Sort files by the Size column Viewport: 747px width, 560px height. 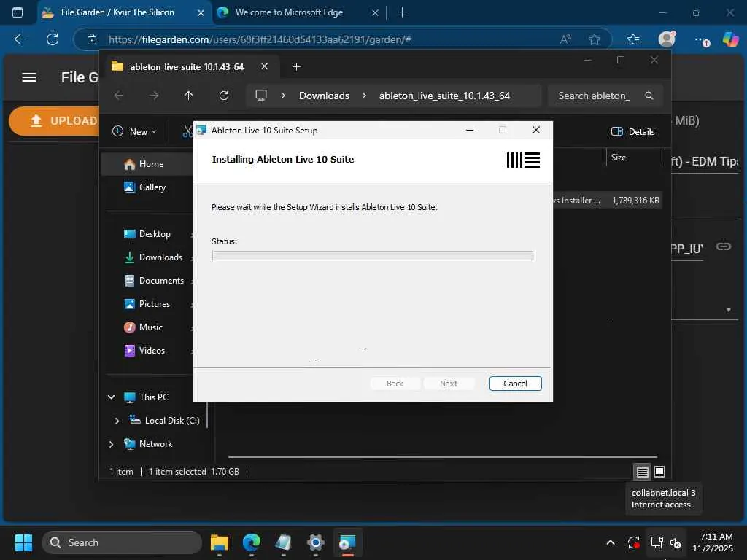[x=619, y=157]
